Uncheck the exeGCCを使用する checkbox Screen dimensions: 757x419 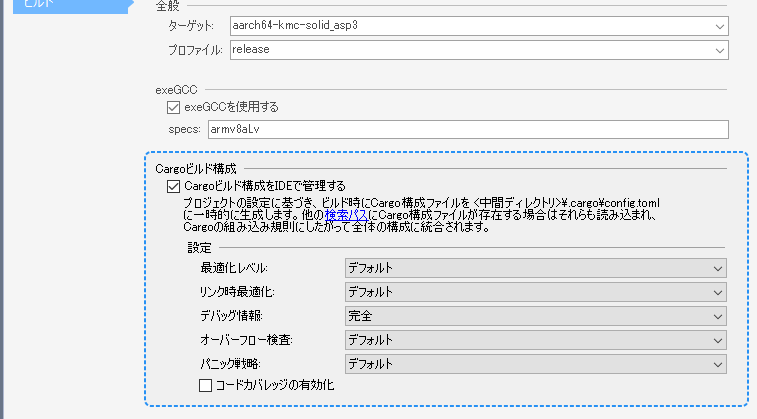(x=175, y=106)
